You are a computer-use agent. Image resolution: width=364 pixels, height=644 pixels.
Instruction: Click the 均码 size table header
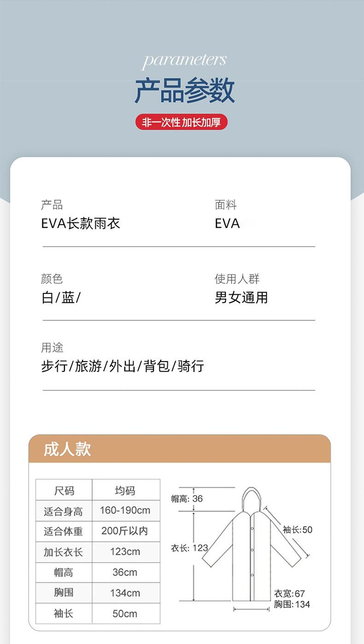click(x=125, y=491)
